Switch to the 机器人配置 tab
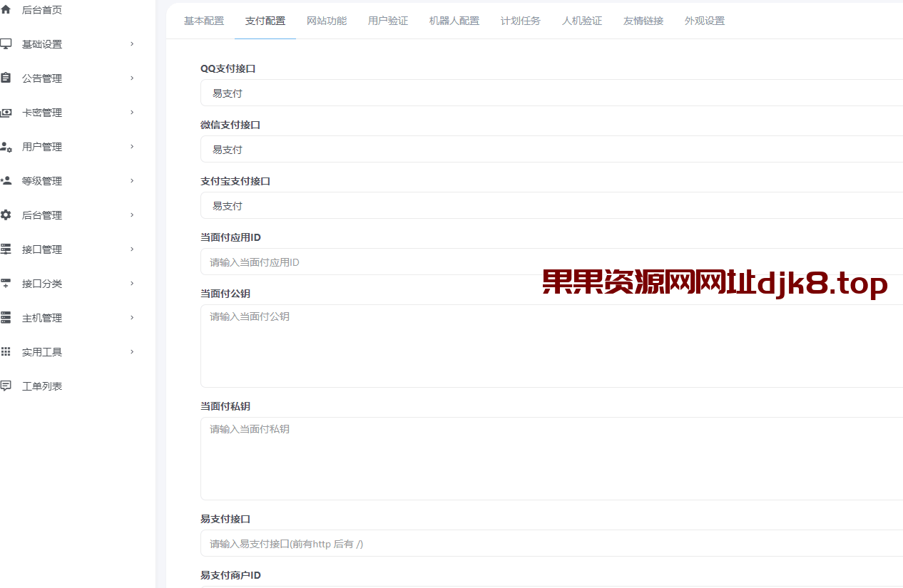903x588 pixels. [x=454, y=21]
